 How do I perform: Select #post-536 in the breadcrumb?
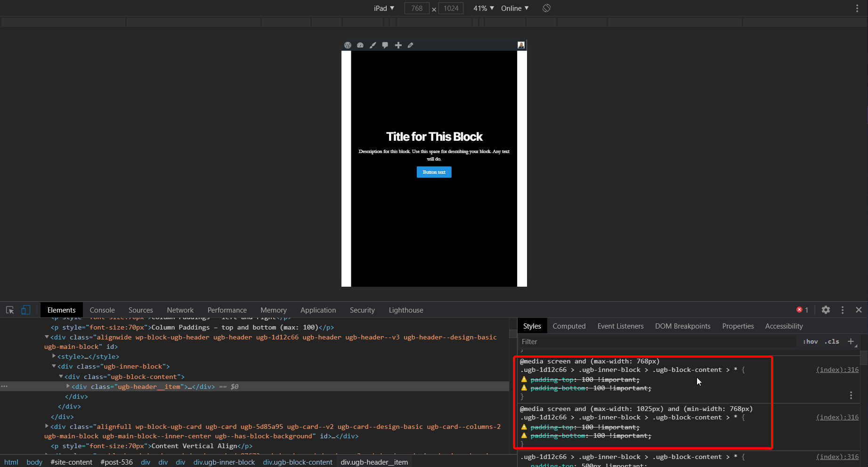(117, 462)
